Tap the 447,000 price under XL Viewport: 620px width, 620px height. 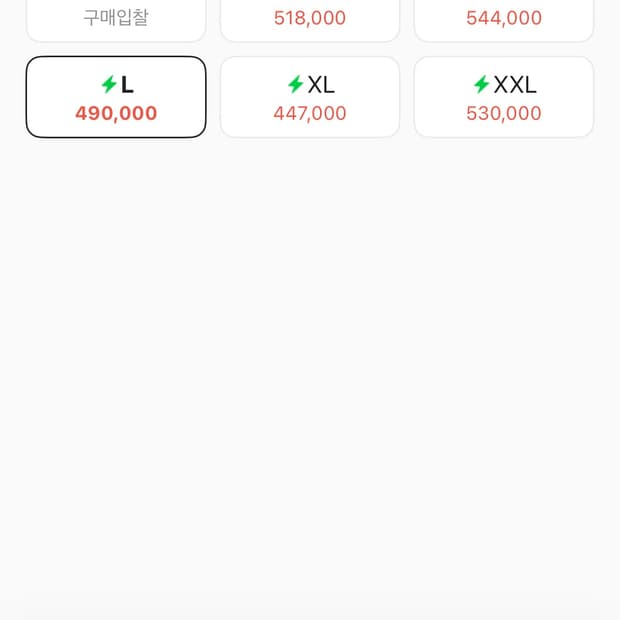pyautogui.click(x=310, y=114)
